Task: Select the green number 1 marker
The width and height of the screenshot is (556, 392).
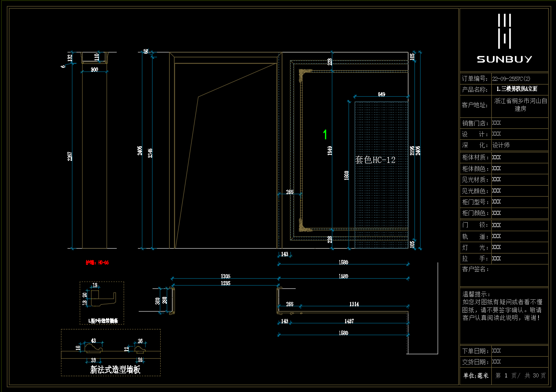Action: [x=325, y=134]
